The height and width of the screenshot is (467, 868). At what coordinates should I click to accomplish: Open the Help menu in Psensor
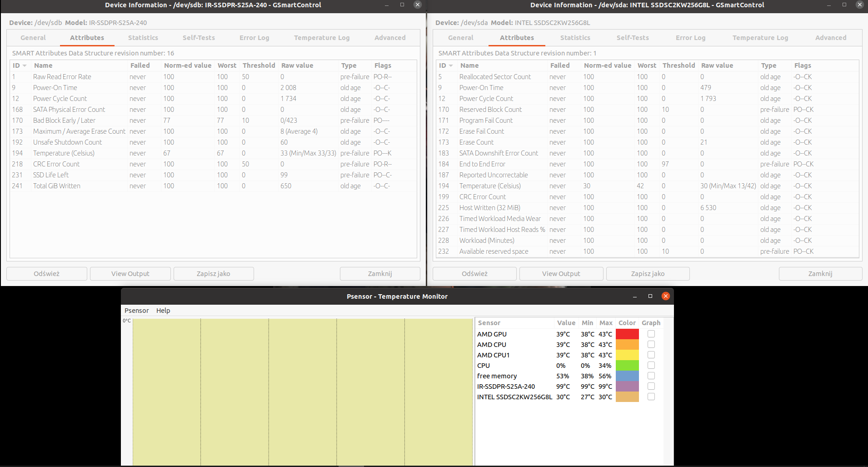(163, 311)
